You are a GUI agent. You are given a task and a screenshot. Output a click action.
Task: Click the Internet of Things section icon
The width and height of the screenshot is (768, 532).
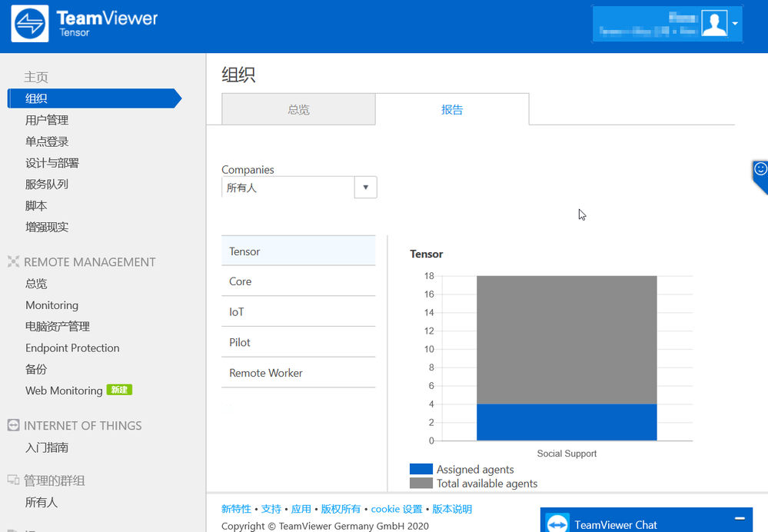tap(13, 425)
